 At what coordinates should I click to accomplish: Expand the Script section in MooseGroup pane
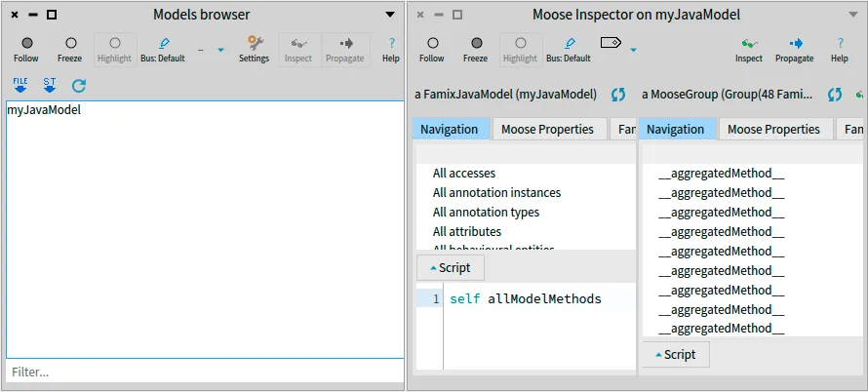click(x=675, y=355)
